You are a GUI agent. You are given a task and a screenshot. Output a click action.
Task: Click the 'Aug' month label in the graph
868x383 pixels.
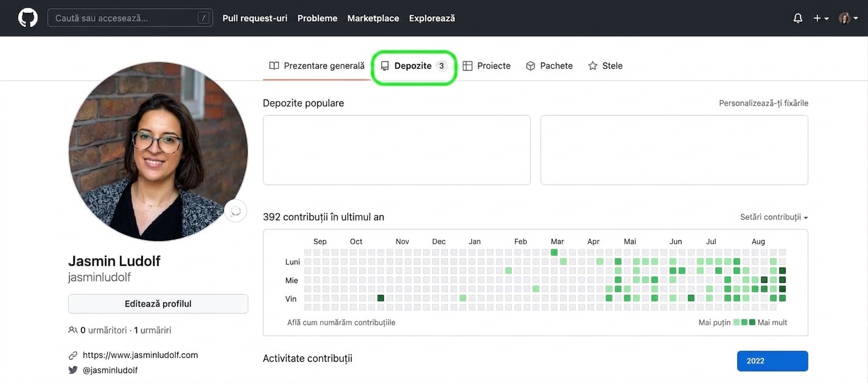pyautogui.click(x=758, y=242)
